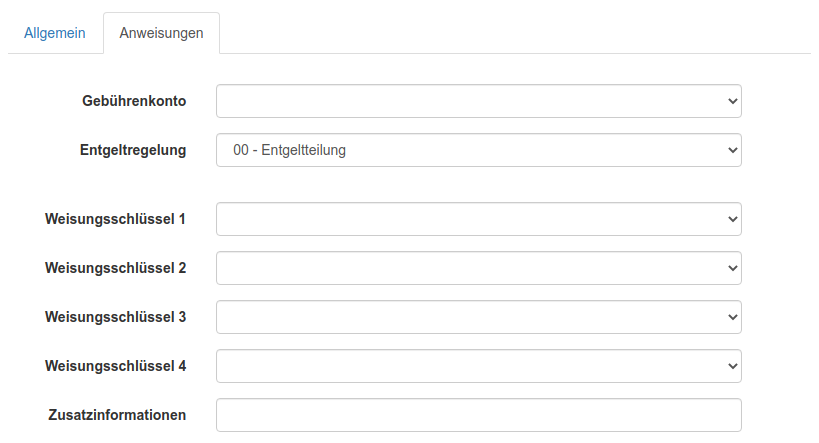Click the chevron arrow of Weisungsschlüssel 1
Image resolution: width=819 pixels, height=443 pixels.
732,219
